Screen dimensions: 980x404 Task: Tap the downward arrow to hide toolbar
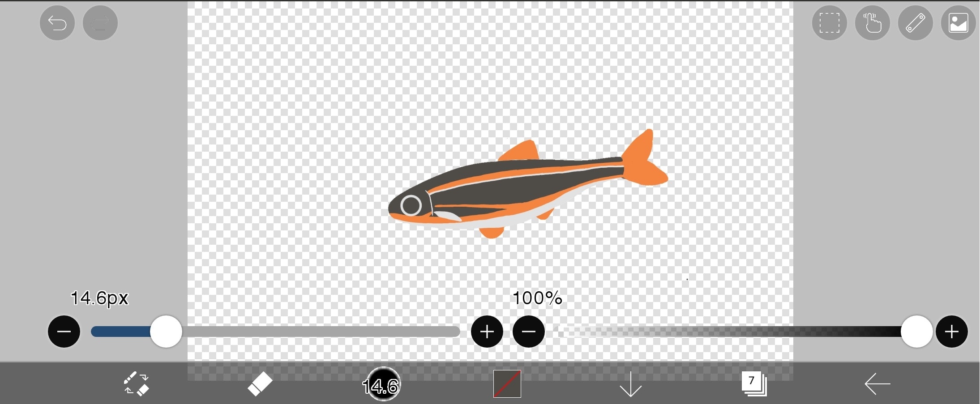(x=631, y=384)
